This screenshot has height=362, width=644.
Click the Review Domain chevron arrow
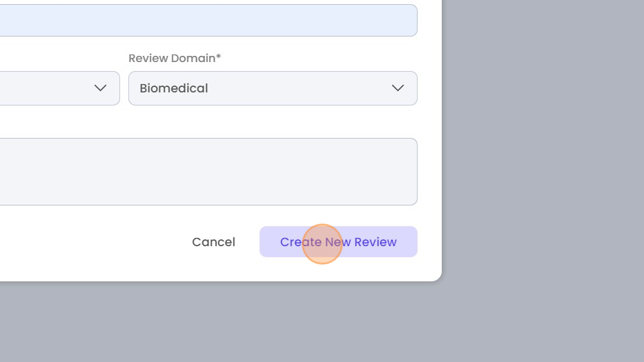[398, 88]
